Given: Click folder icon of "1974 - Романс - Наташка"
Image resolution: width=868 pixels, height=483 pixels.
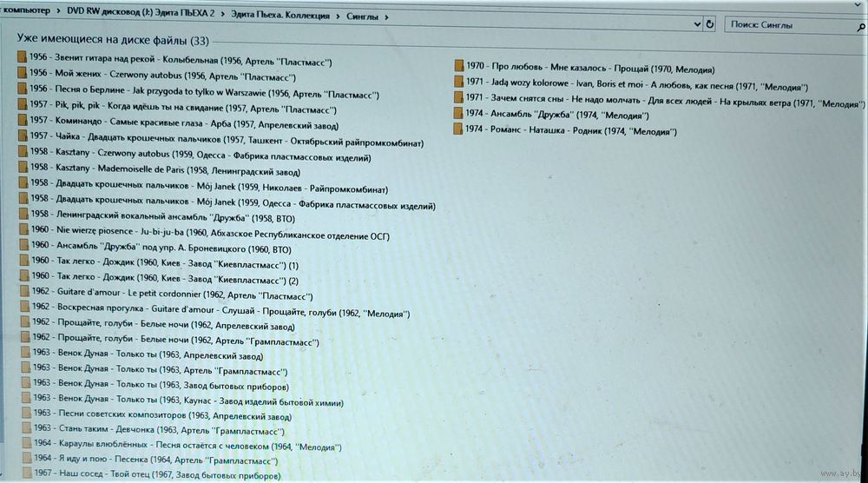Looking at the screenshot, I should (x=457, y=129).
